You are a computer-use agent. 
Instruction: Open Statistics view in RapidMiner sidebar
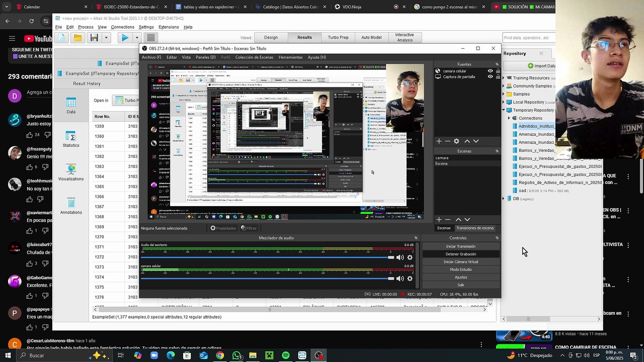tap(71, 140)
